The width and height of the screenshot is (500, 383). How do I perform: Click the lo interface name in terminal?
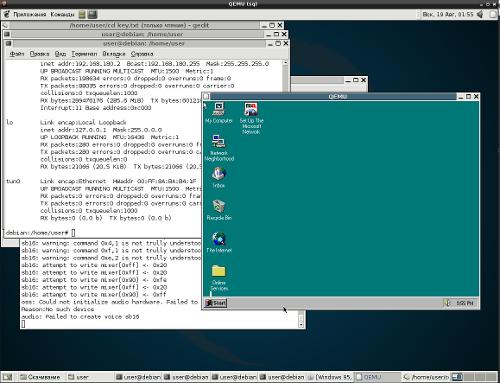[x=10, y=122]
